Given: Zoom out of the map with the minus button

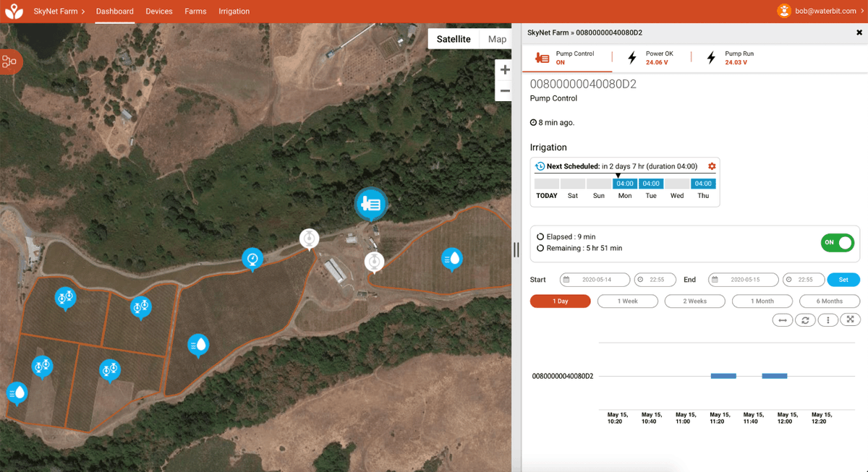Looking at the screenshot, I should click(505, 91).
